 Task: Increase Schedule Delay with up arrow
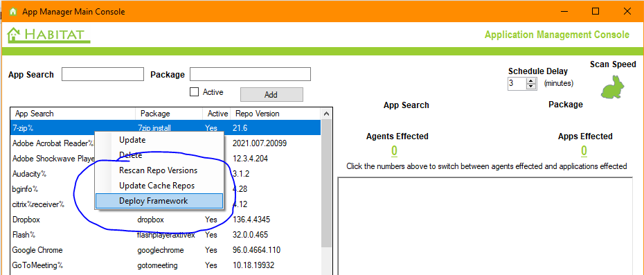click(x=531, y=80)
